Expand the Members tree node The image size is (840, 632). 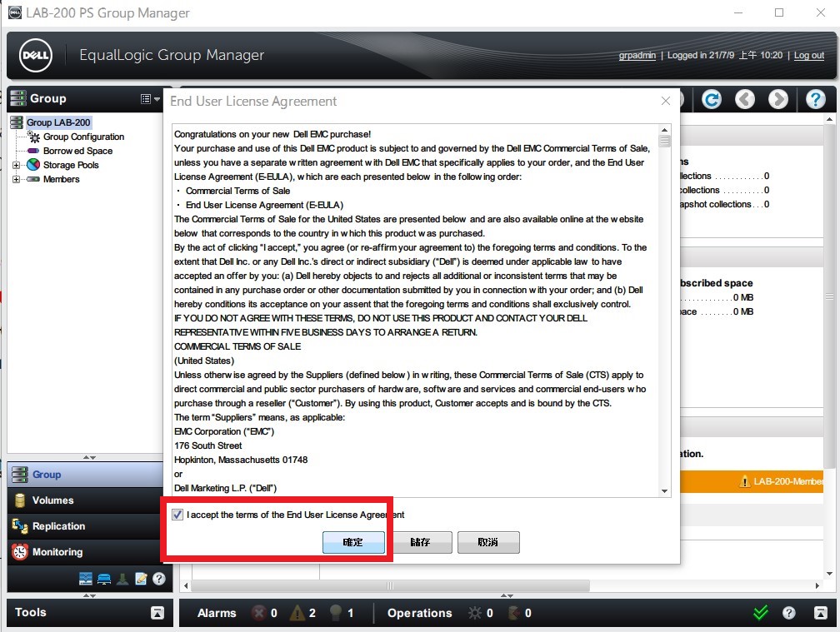16,179
